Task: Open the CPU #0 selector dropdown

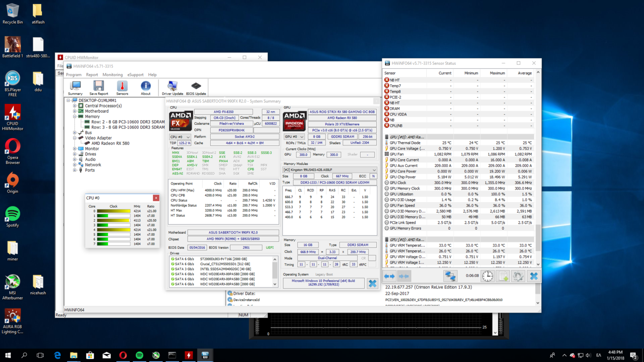Action: (180, 137)
